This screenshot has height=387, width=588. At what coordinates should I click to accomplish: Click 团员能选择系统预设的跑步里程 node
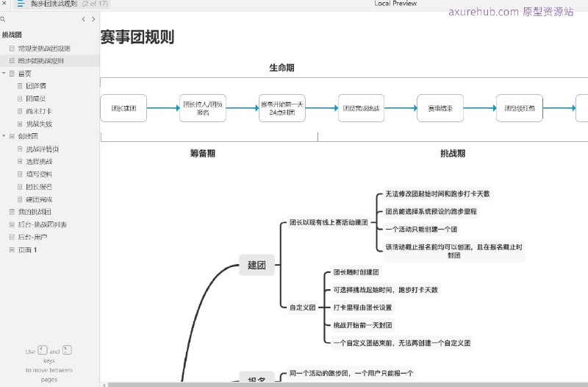click(x=431, y=211)
